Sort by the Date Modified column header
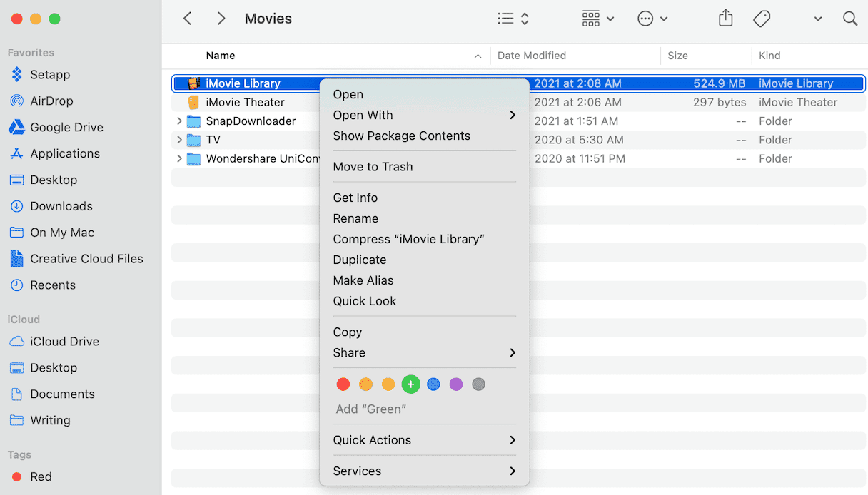 coord(532,56)
